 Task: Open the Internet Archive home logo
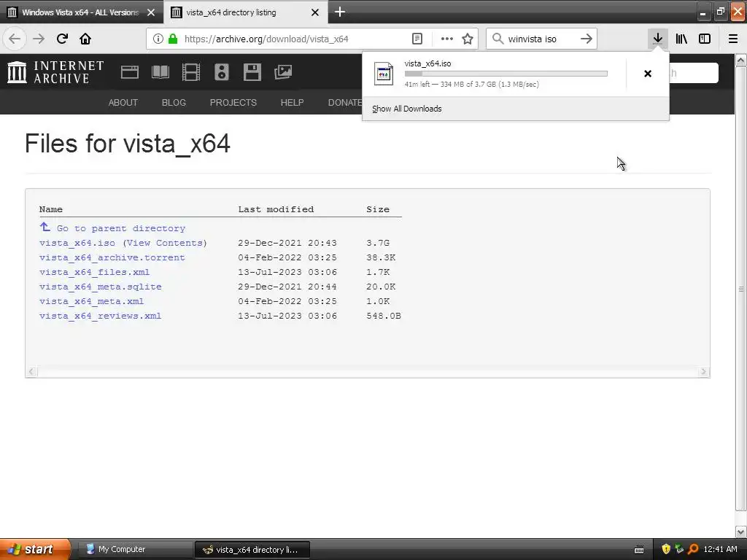pos(55,72)
